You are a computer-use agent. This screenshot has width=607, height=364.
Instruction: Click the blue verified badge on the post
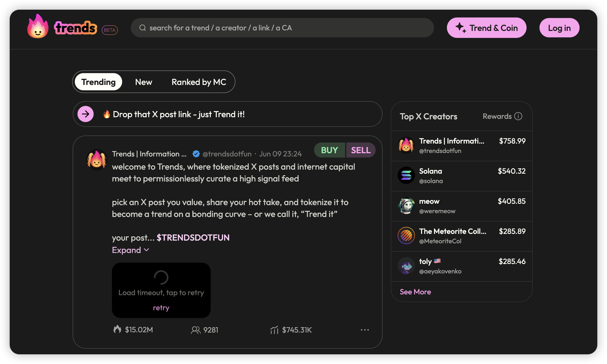pyautogui.click(x=196, y=154)
